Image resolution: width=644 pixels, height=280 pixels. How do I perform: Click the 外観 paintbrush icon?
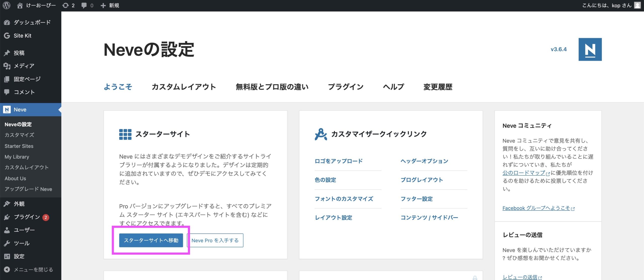7,204
